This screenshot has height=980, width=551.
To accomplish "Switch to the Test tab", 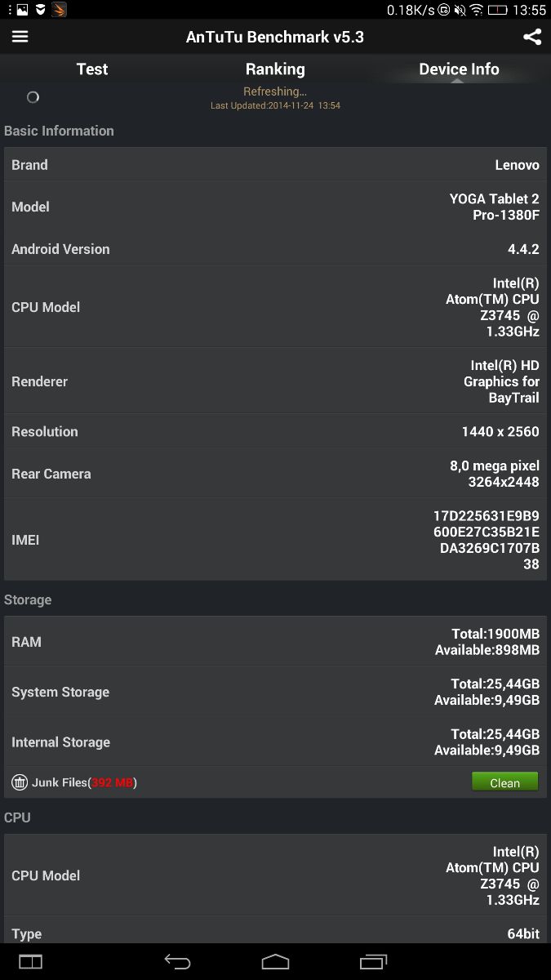I will [91, 69].
